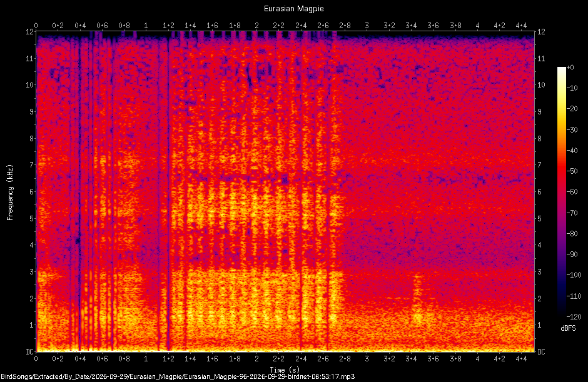Click the "-70" colorbar label
The image size is (588, 382).
coord(572,213)
